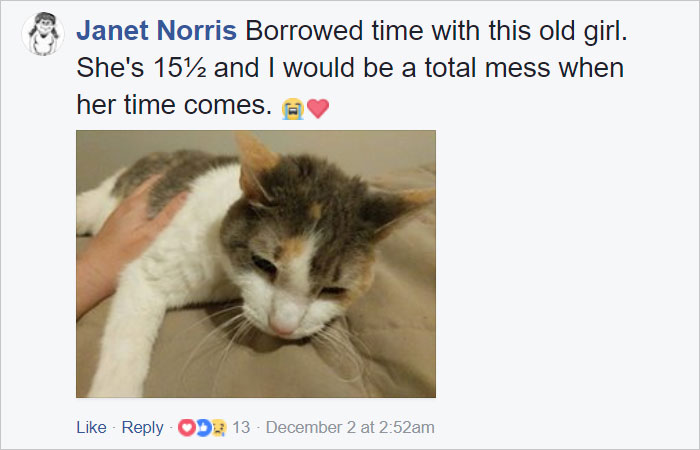
Task: Click the Sad reaction icon
Action: [x=219, y=428]
